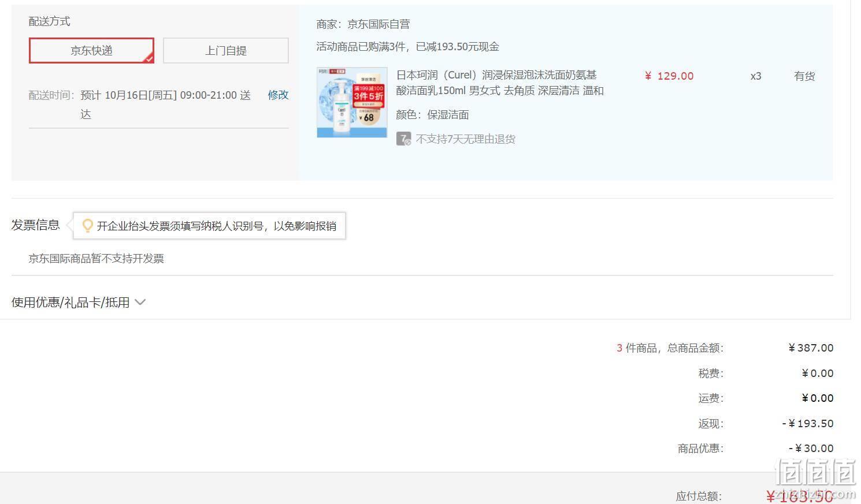Image resolution: width=861 pixels, height=504 pixels.
Task: Click the 配送时间 estimated delivery text
Action: coord(165,104)
